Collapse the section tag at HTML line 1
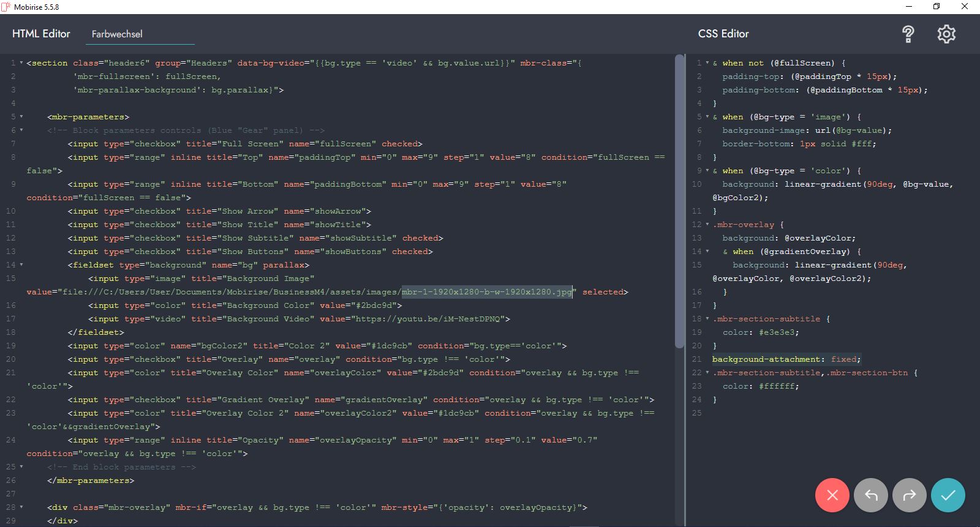 tap(21, 63)
